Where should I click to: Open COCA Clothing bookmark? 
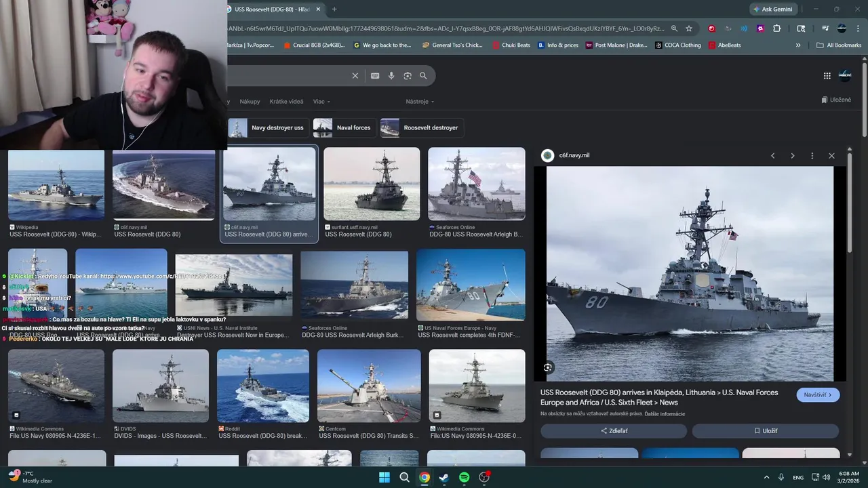(678, 45)
